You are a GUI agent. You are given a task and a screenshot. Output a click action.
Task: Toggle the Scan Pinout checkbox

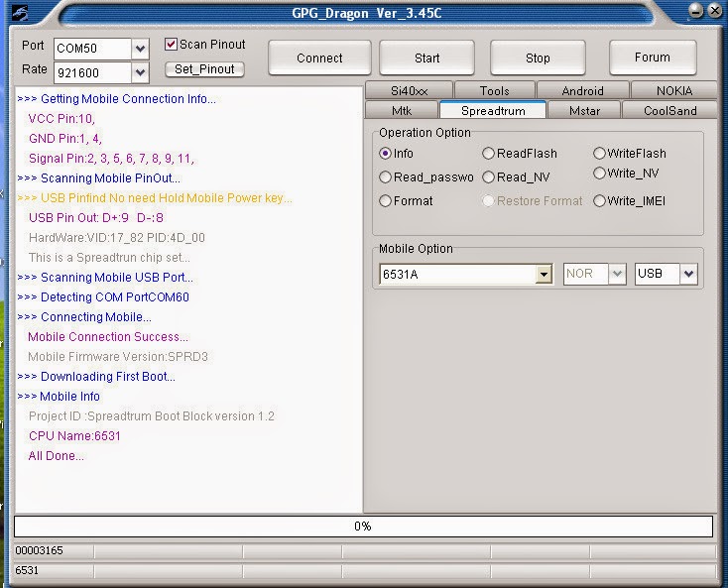point(171,45)
